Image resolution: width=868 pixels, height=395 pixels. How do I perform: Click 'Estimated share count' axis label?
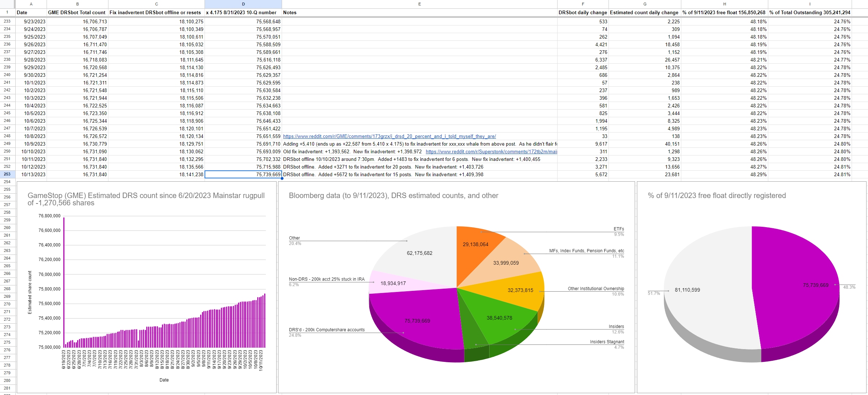30,292
